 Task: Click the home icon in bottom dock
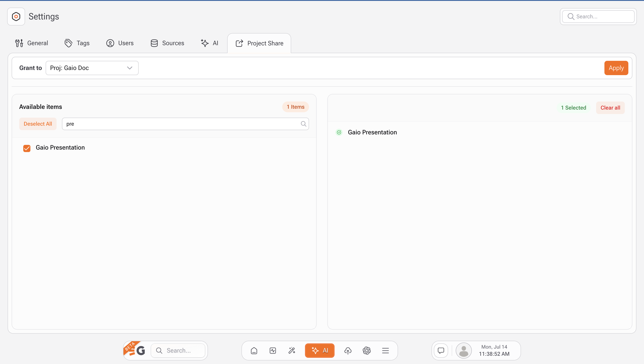tap(254, 351)
